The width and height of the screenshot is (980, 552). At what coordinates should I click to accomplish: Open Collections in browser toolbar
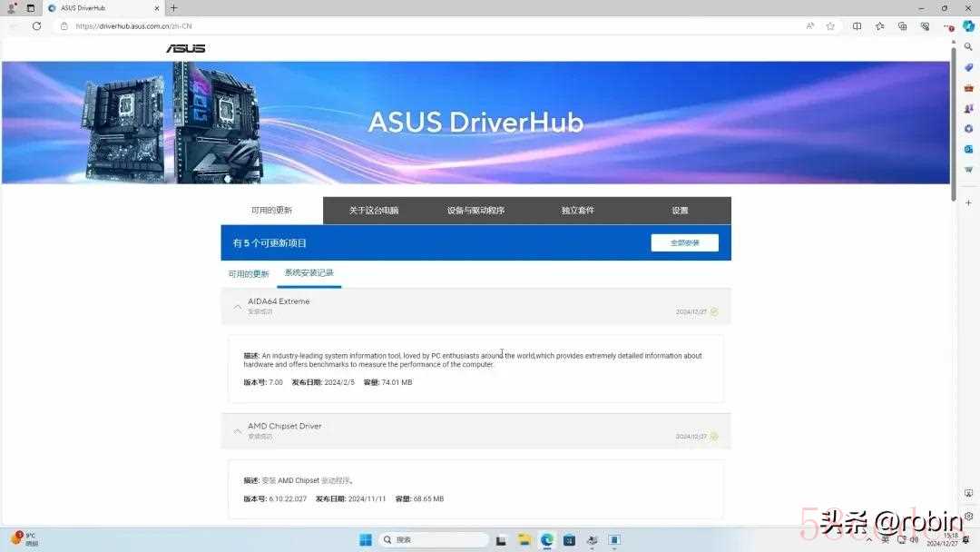coord(903,26)
